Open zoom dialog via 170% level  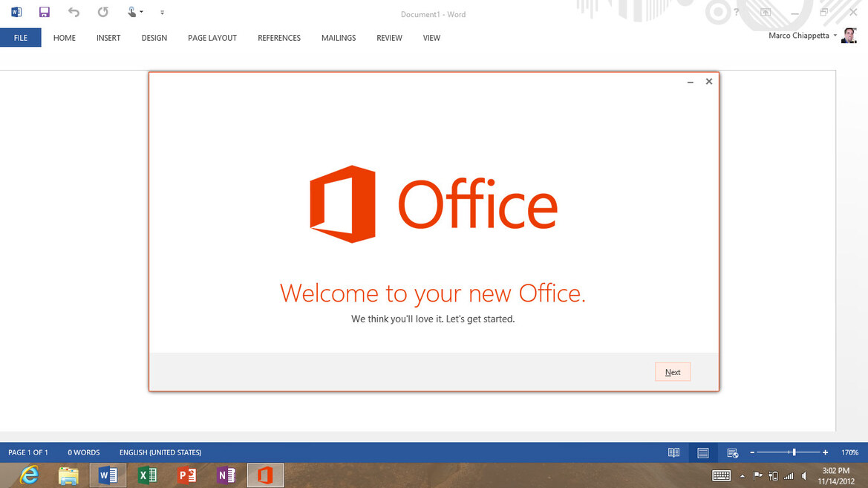point(849,452)
